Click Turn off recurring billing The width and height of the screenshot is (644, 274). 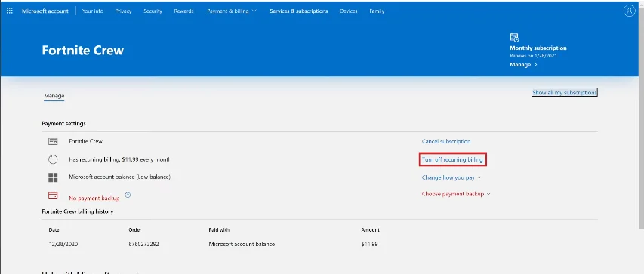[x=452, y=159]
